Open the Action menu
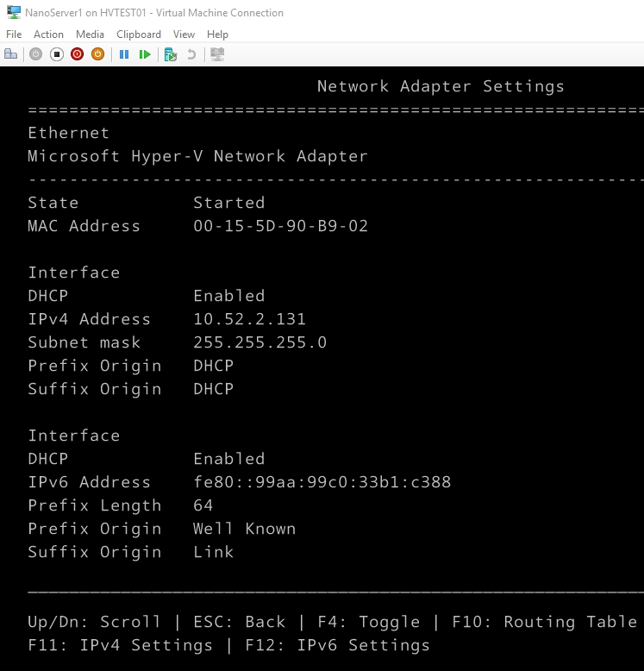This screenshot has width=644, height=671. pyautogui.click(x=48, y=34)
